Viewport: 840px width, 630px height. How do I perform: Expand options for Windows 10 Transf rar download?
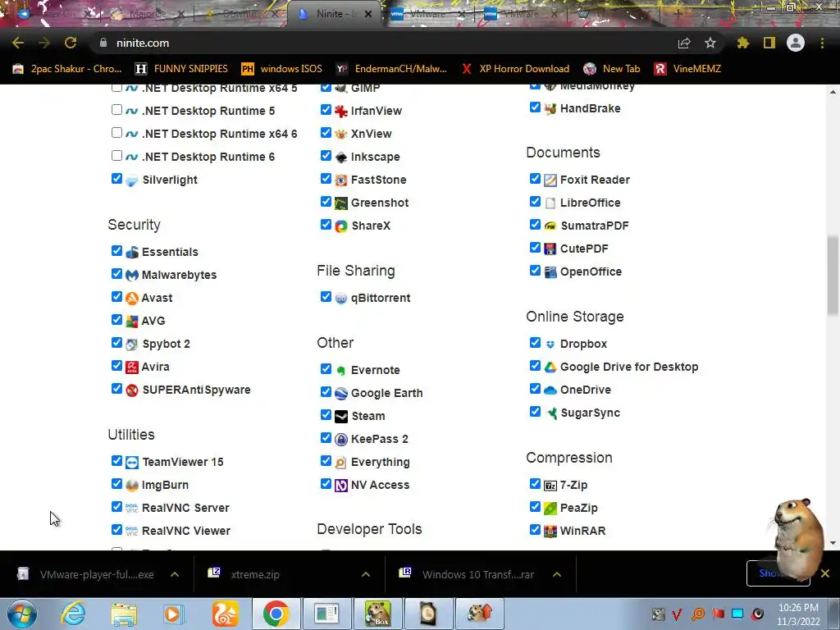(x=557, y=574)
